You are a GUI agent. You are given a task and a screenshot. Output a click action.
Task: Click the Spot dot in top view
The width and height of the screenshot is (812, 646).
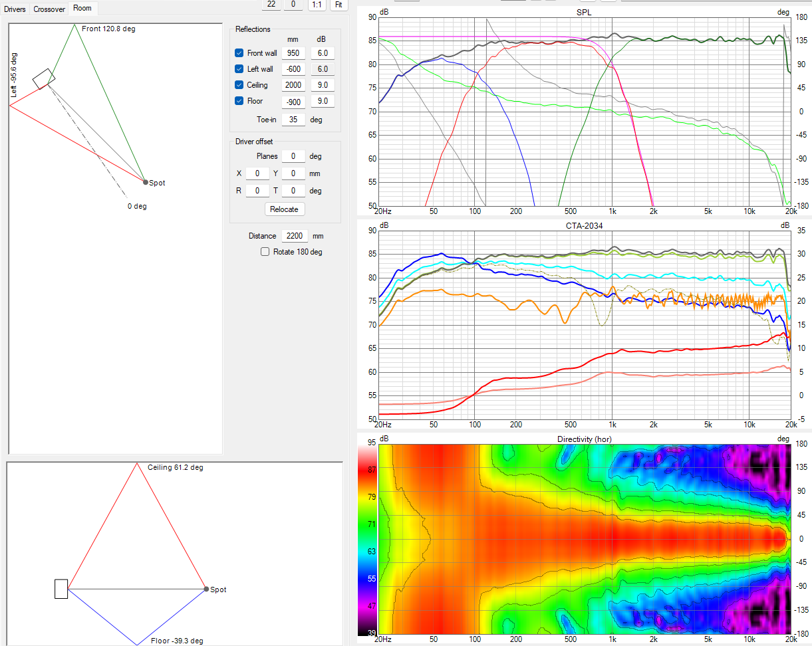coord(145,182)
